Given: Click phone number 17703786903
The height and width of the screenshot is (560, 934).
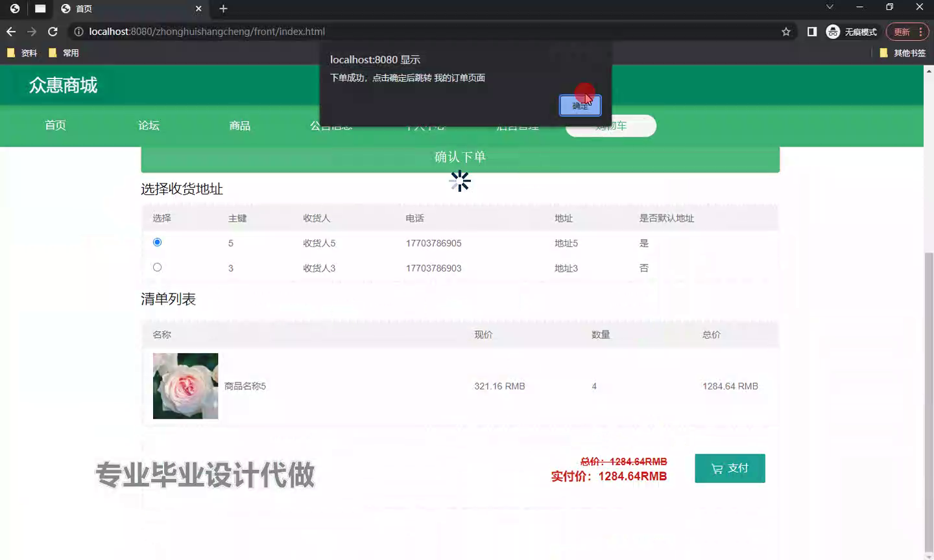Looking at the screenshot, I should [433, 268].
